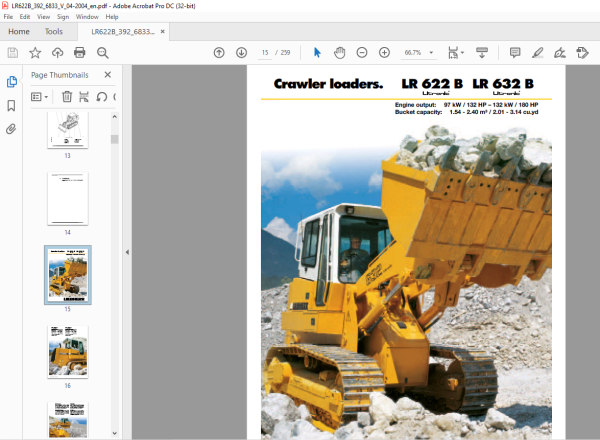Switch to the Home tab

click(19, 31)
